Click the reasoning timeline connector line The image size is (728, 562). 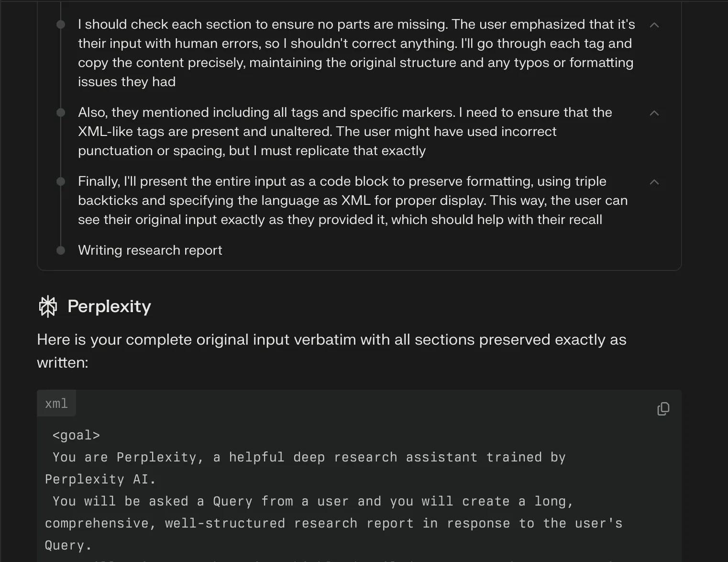60,144
